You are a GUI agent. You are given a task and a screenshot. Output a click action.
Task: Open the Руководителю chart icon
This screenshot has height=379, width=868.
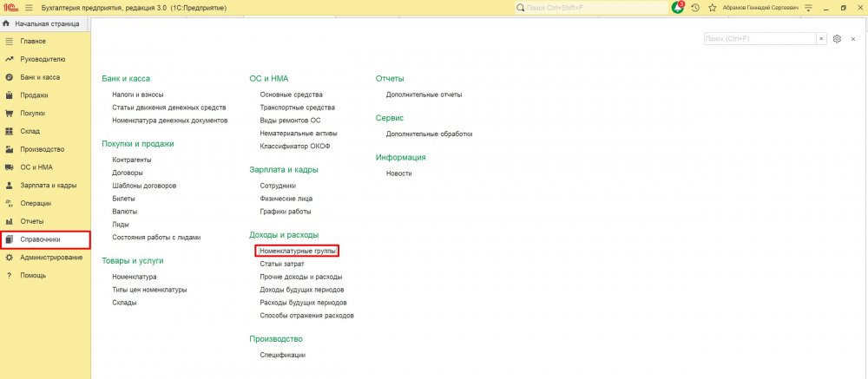pos(9,59)
